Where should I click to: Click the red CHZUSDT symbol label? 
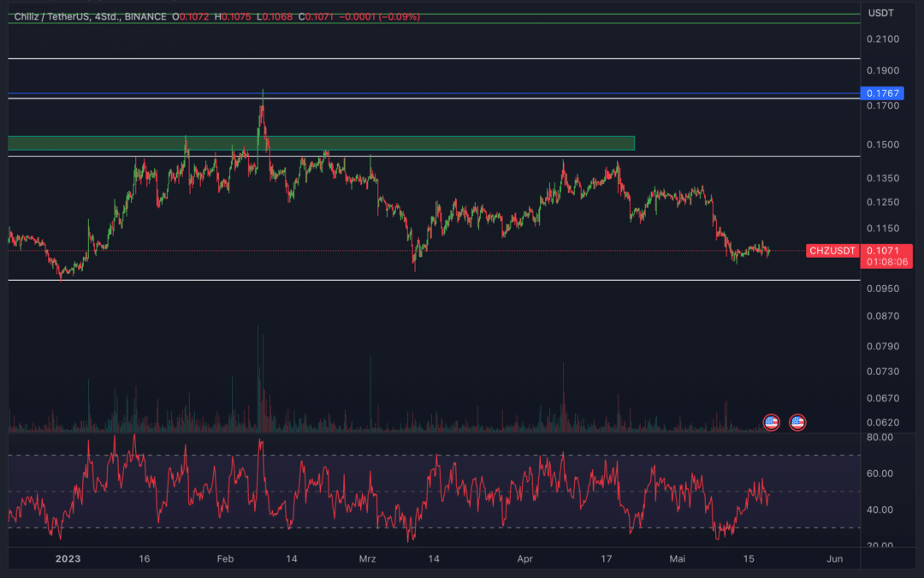[832, 251]
